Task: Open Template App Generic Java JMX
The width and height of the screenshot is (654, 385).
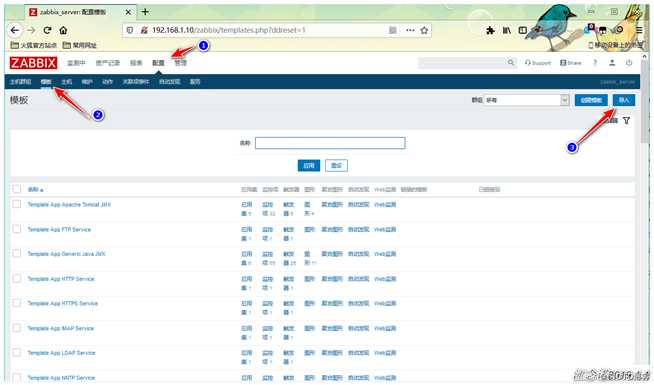Action: click(66, 254)
